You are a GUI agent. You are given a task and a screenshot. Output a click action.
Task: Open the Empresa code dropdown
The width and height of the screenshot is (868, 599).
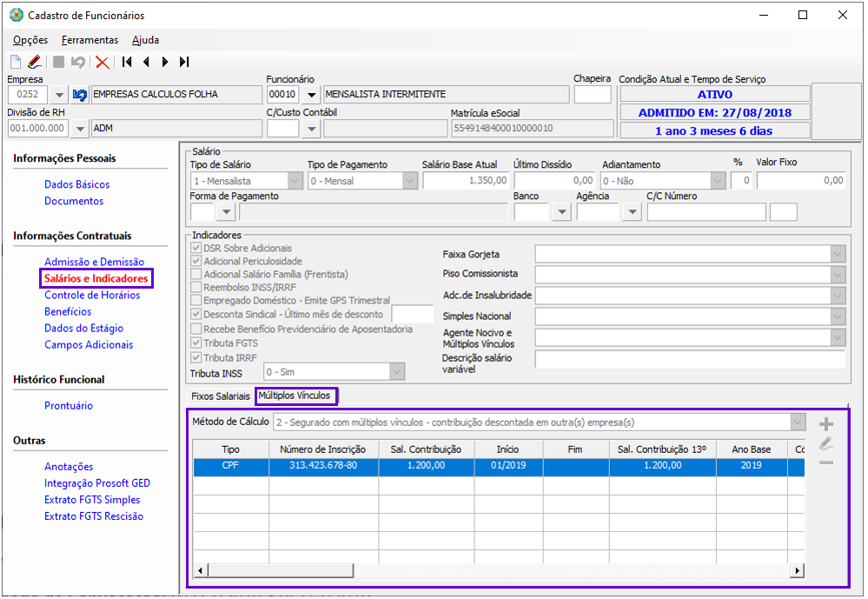tap(58, 95)
